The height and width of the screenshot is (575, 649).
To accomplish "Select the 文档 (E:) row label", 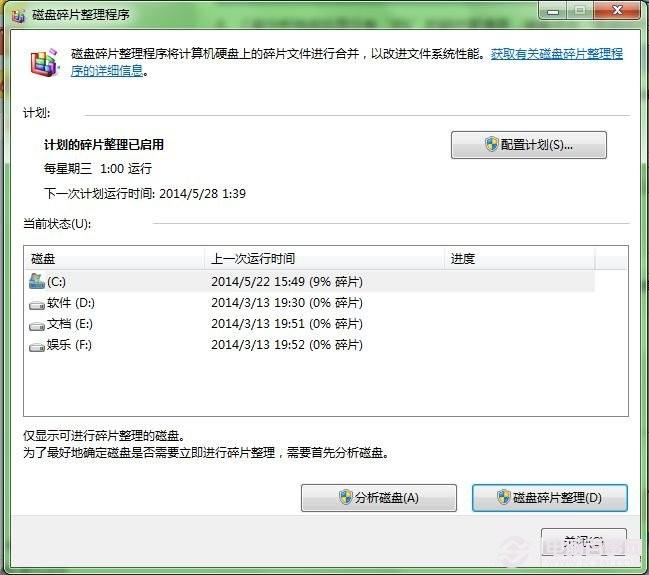I will pos(70,324).
